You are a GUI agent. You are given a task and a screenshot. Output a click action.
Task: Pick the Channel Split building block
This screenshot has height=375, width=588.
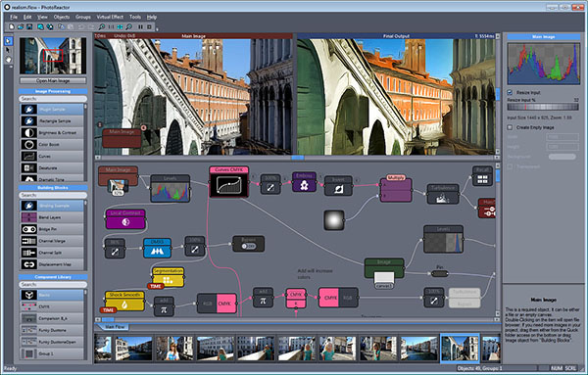[x=52, y=253]
